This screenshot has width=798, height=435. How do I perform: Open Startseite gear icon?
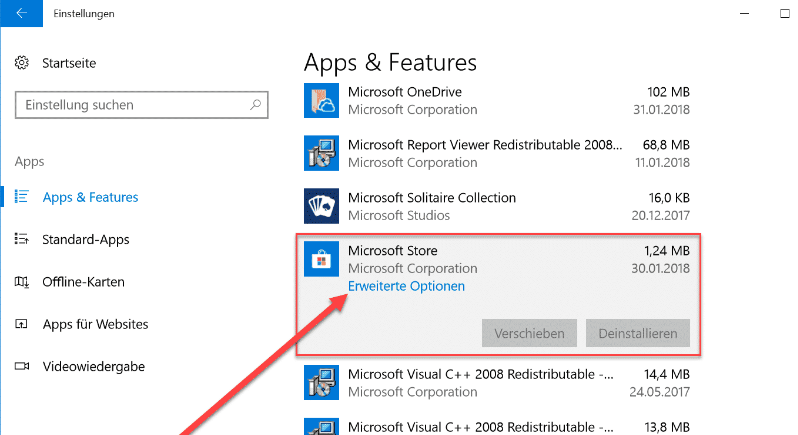click(x=22, y=63)
